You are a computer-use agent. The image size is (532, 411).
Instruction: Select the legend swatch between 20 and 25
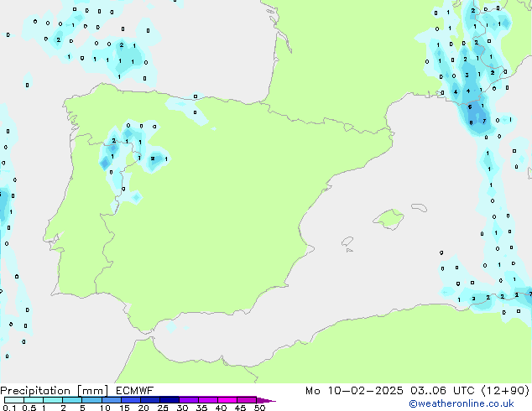click(151, 400)
